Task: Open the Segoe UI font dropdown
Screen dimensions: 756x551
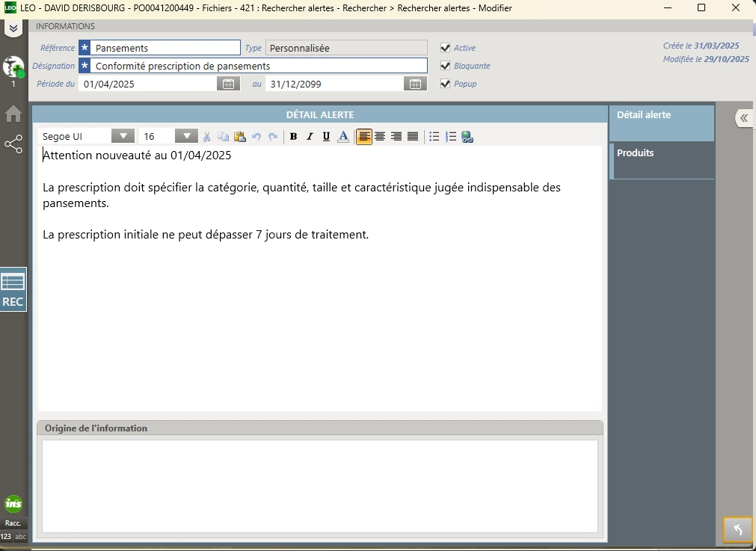Action: [x=123, y=136]
